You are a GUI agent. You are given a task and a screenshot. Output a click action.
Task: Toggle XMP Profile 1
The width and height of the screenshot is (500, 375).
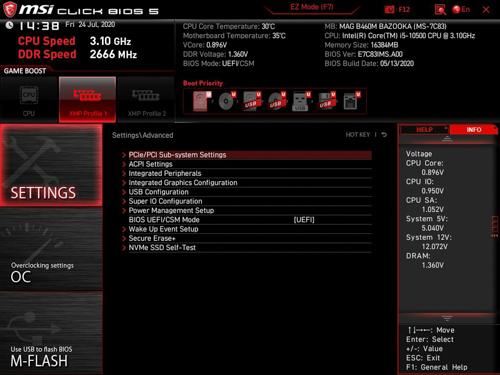click(x=88, y=100)
